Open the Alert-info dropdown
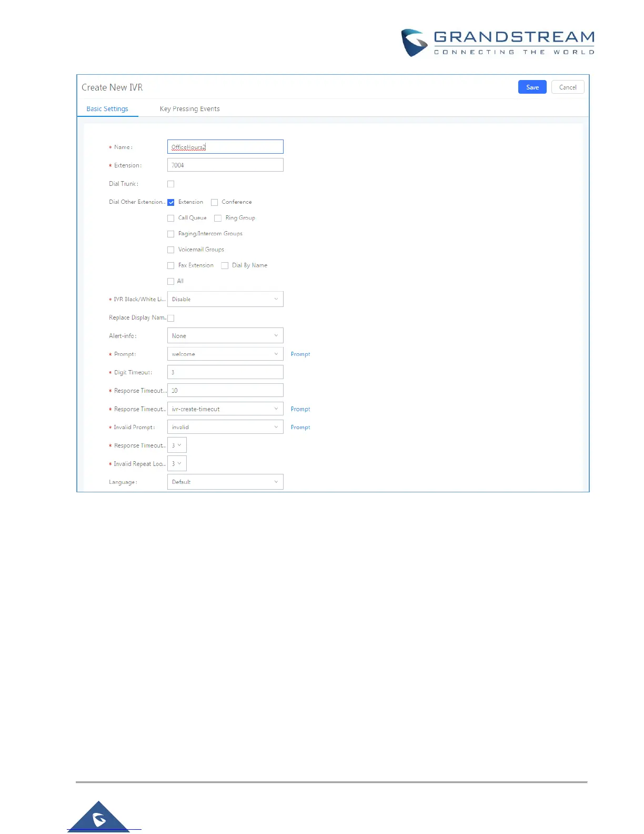The image size is (644, 834). (x=225, y=336)
